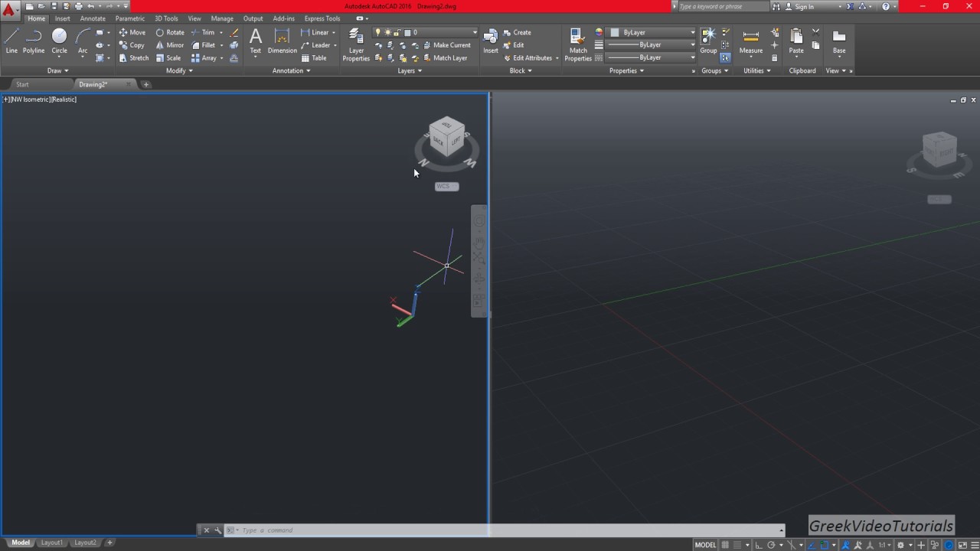Click Edit Attributes button
Viewport: 980px width, 551px height.
coord(528,58)
